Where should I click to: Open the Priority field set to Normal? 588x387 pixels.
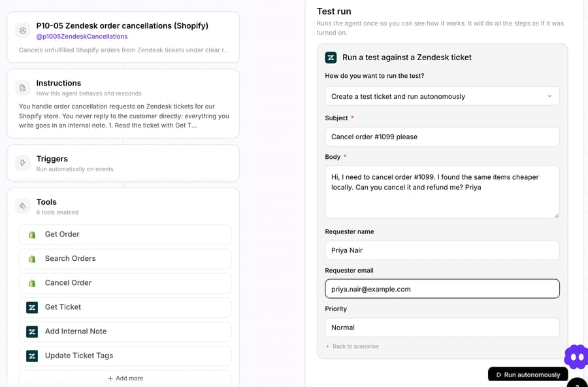tap(442, 328)
